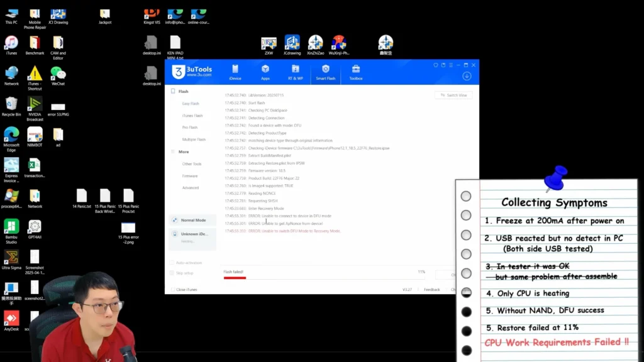Viewport: 644px width, 362px height.
Task: Open the 14 Panic.txt file
Action: tap(82, 199)
